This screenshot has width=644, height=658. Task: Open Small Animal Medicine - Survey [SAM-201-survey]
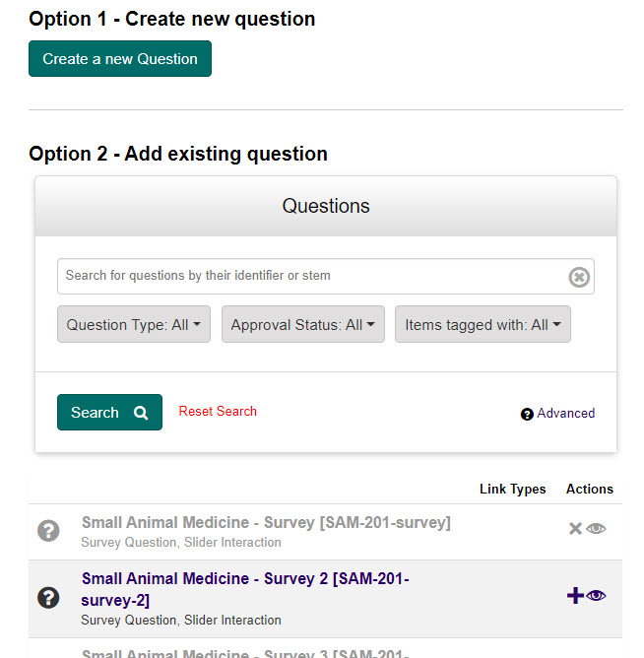coord(266,523)
